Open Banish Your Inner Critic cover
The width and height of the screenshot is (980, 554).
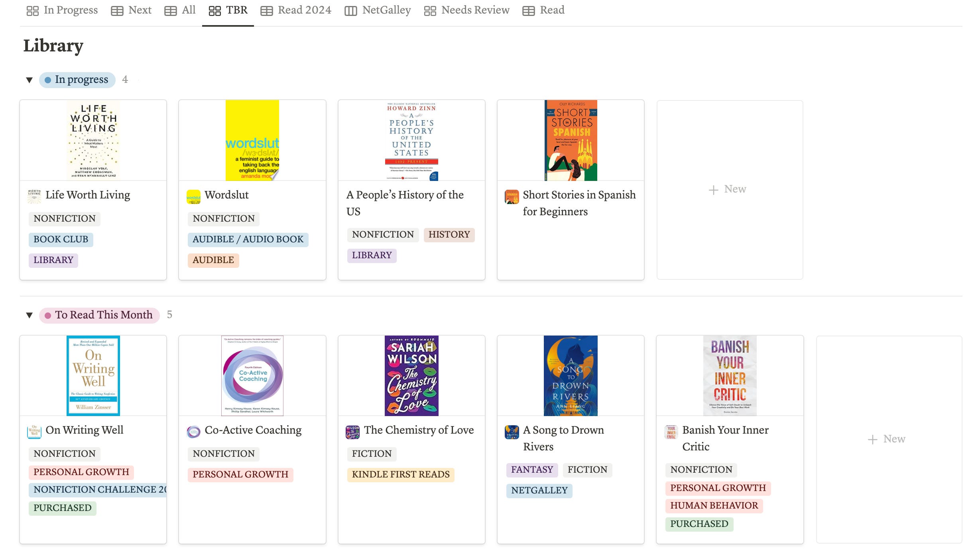click(x=730, y=375)
